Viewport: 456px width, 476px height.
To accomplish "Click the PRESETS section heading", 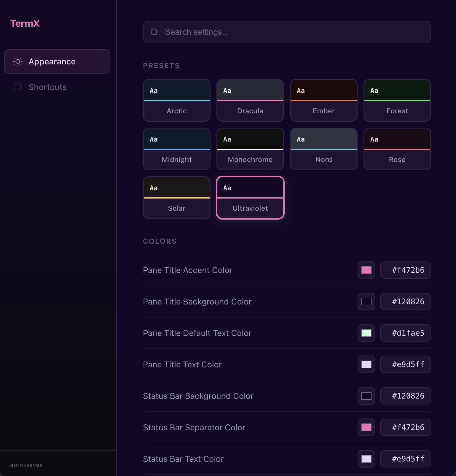I will (x=161, y=66).
